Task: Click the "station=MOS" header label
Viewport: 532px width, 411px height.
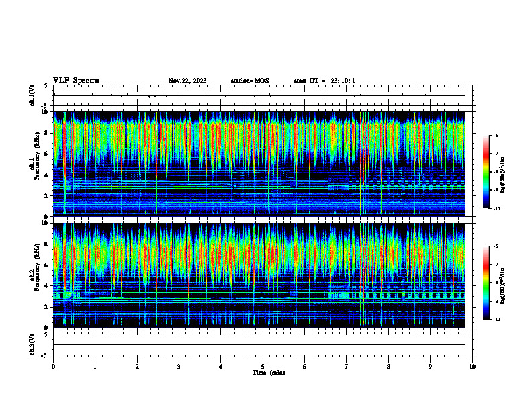Action: coord(250,81)
